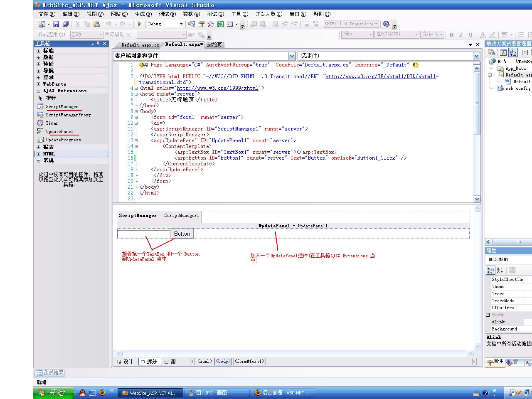Select the UpdateProgress control in the toolbox
The image size is (532, 399).
point(63,140)
